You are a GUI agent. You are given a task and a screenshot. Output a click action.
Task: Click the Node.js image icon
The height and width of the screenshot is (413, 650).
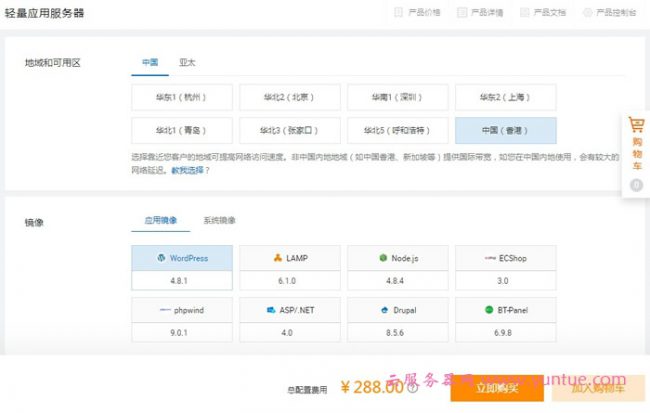[x=383, y=258]
